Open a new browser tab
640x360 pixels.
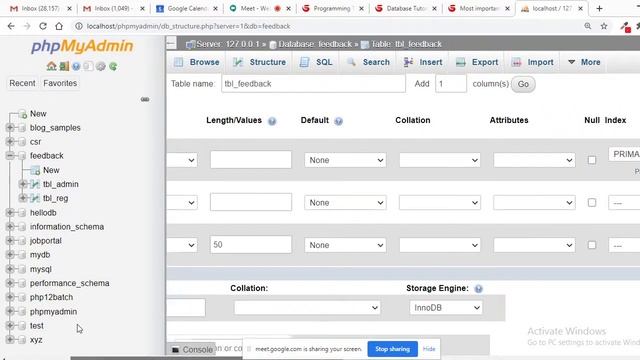pyautogui.click(x=599, y=8)
